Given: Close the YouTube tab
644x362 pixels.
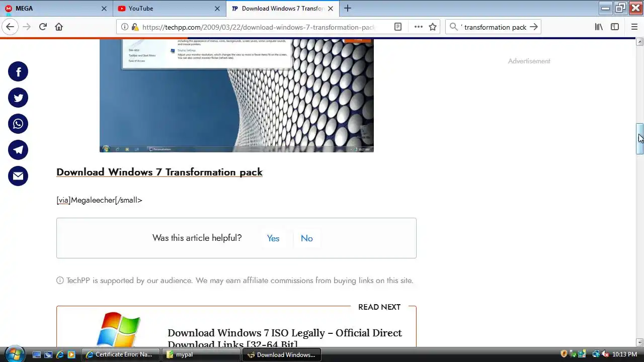Looking at the screenshot, I should [217, 9].
